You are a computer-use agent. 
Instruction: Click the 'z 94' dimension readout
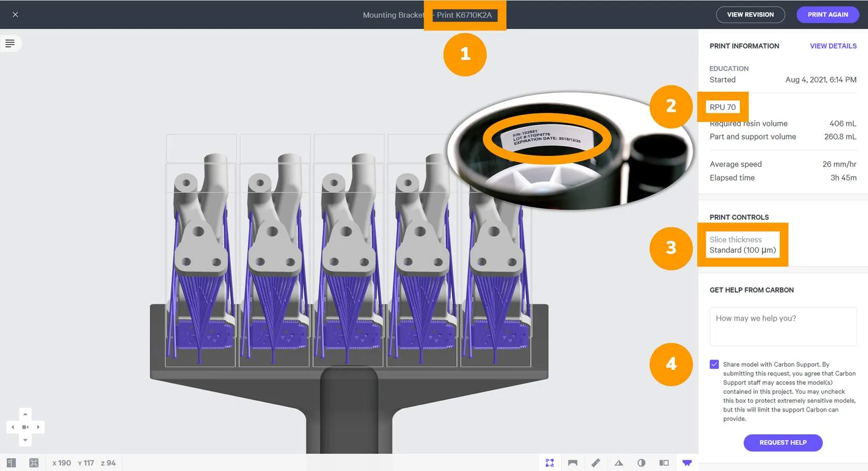point(108,463)
